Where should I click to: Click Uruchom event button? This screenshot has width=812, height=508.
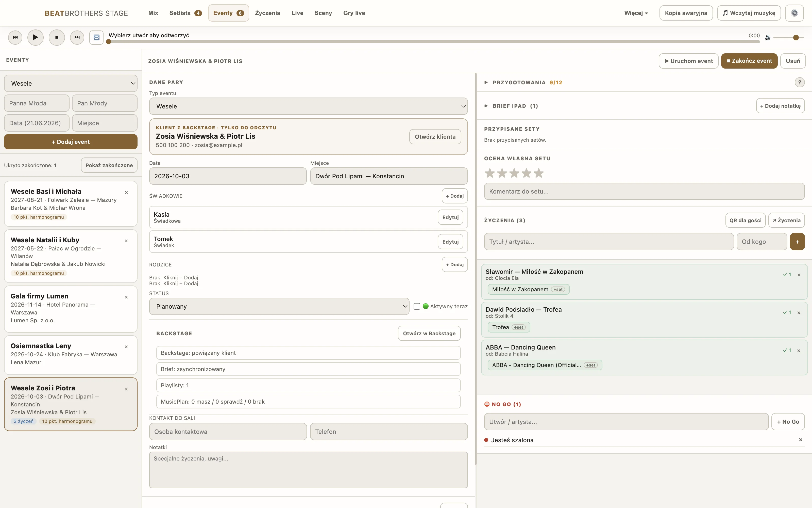688,61
